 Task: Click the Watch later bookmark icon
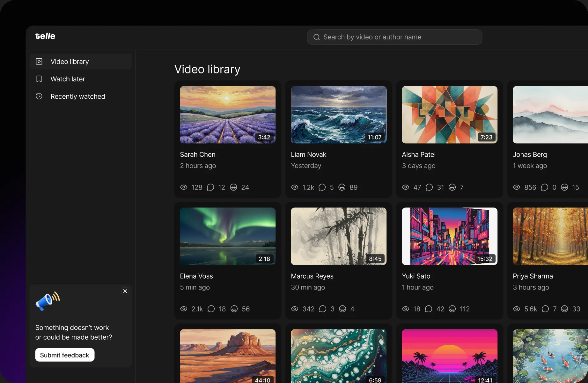39,79
